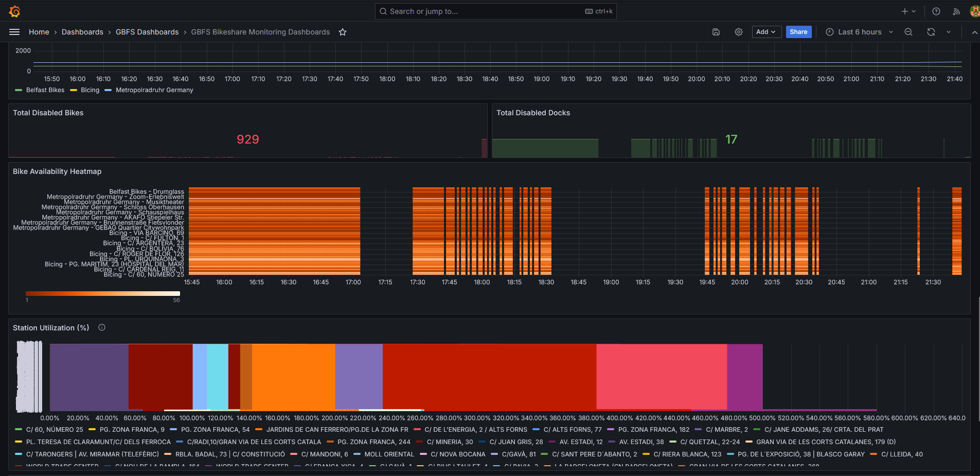Click the orange bar in Station Utilization chart
This screenshot has height=476, width=980.
pos(293,377)
